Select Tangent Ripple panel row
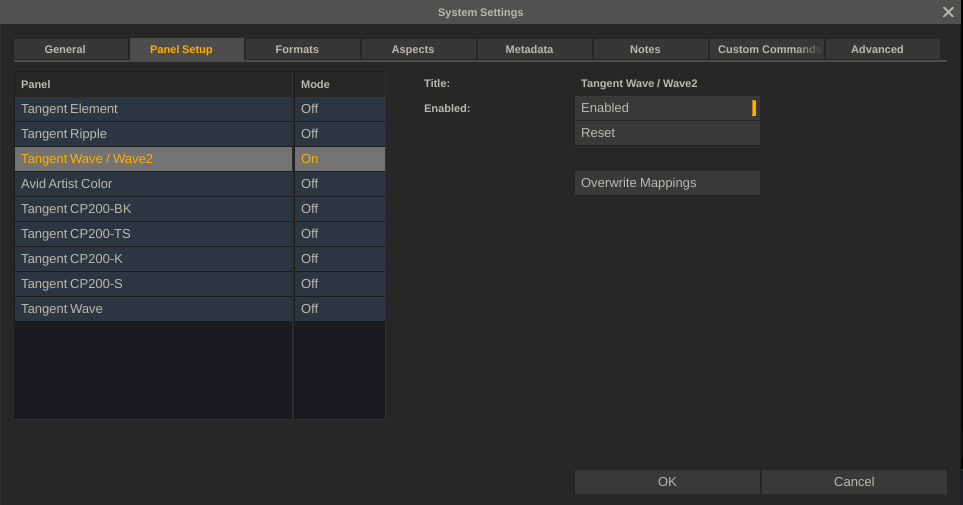Screen dimensions: 963x505 click(x=154, y=134)
